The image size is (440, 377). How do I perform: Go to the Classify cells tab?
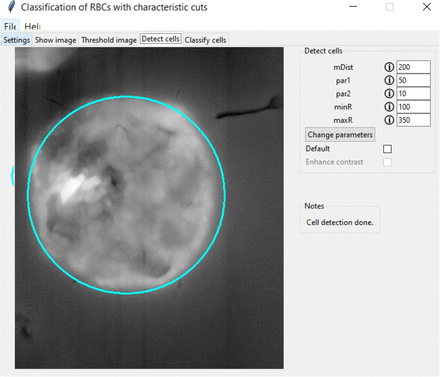click(206, 40)
